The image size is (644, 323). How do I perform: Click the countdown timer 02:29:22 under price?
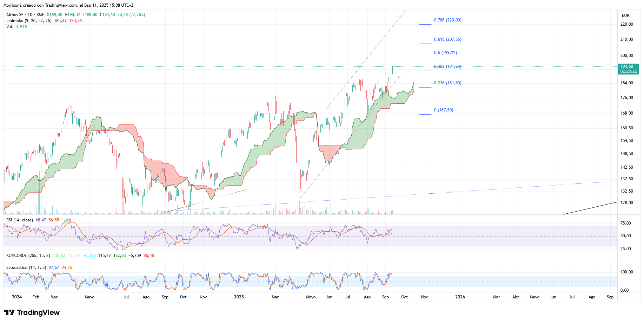[x=628, y=71]
